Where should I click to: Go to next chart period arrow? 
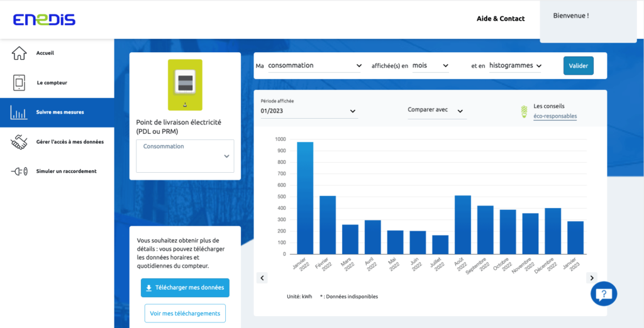pyautogui.click(x=592, y=278)
